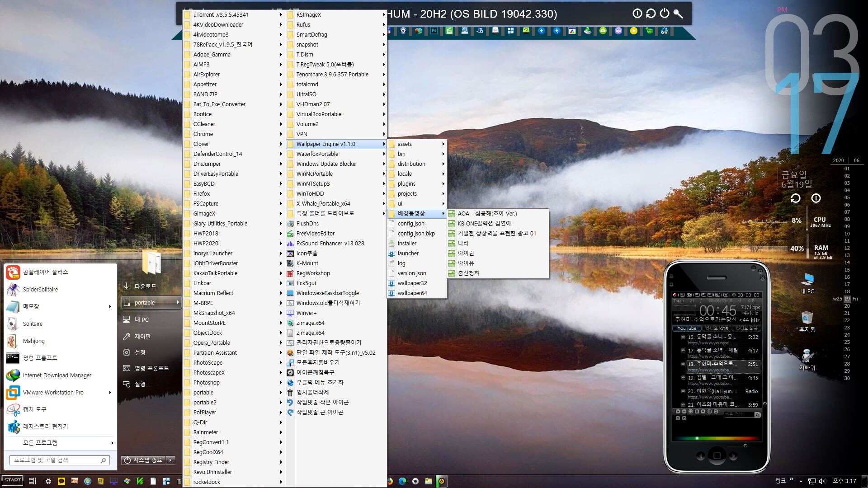The height and width of the screenshot is (488, 868).
Task: Click the 프로그램 및 파일 검색 search box
Action: pyautogui.click(x=59, y=460)
